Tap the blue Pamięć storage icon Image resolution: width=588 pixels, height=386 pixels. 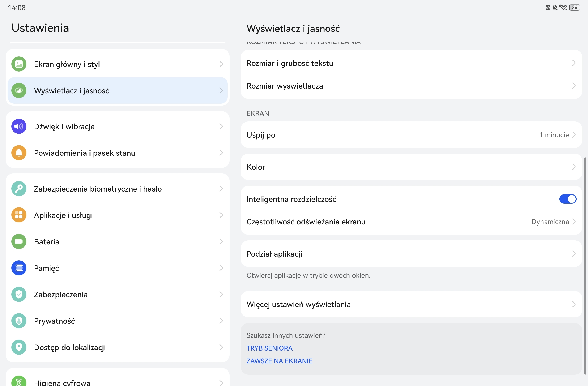(19, 268)
